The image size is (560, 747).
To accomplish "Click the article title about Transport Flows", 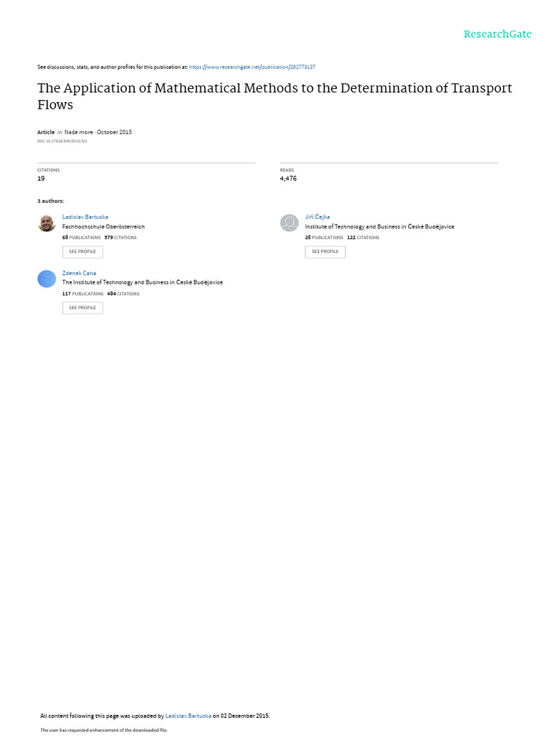I will (x=275, y=96).
